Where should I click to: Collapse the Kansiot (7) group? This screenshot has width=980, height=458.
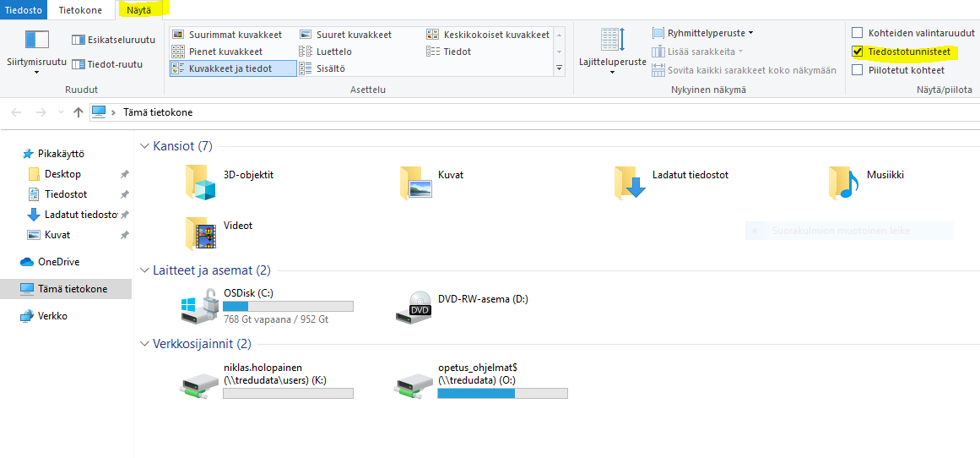(x=143, y=147)
